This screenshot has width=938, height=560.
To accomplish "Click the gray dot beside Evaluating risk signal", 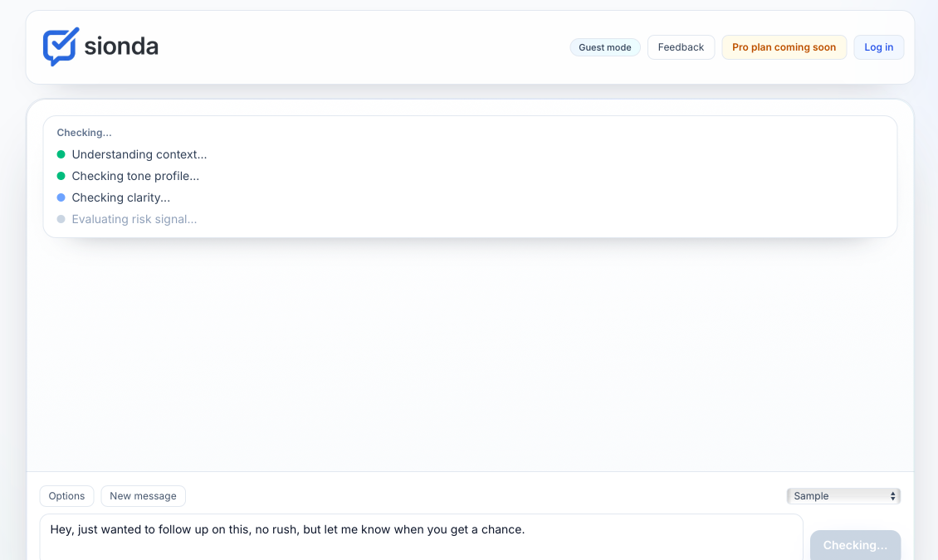I will (x=61, y=219).
